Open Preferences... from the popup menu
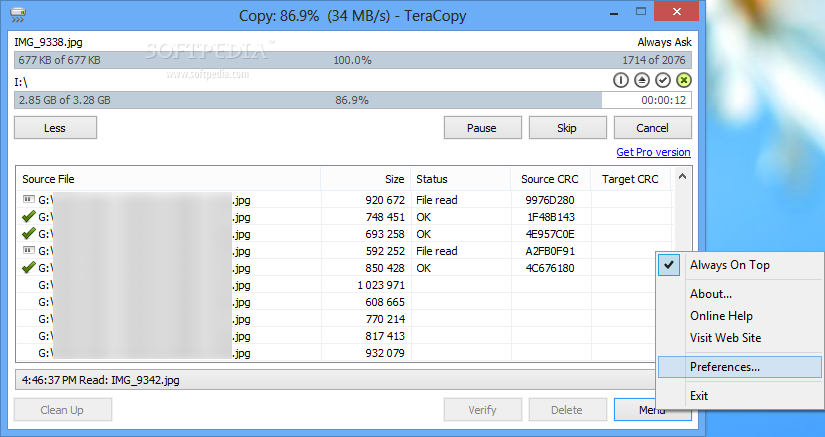Image resolution: width=825 pixels, height=437 pixels. tap(740, 367)
